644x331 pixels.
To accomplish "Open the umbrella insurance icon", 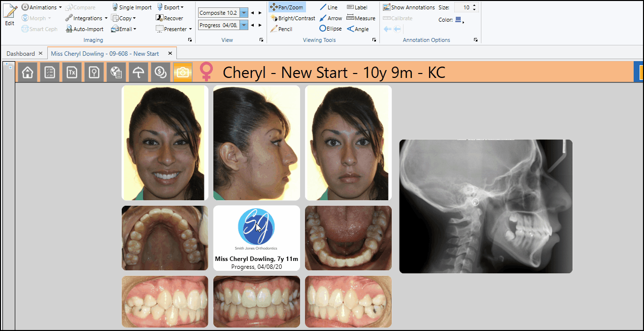I will 139,73.
